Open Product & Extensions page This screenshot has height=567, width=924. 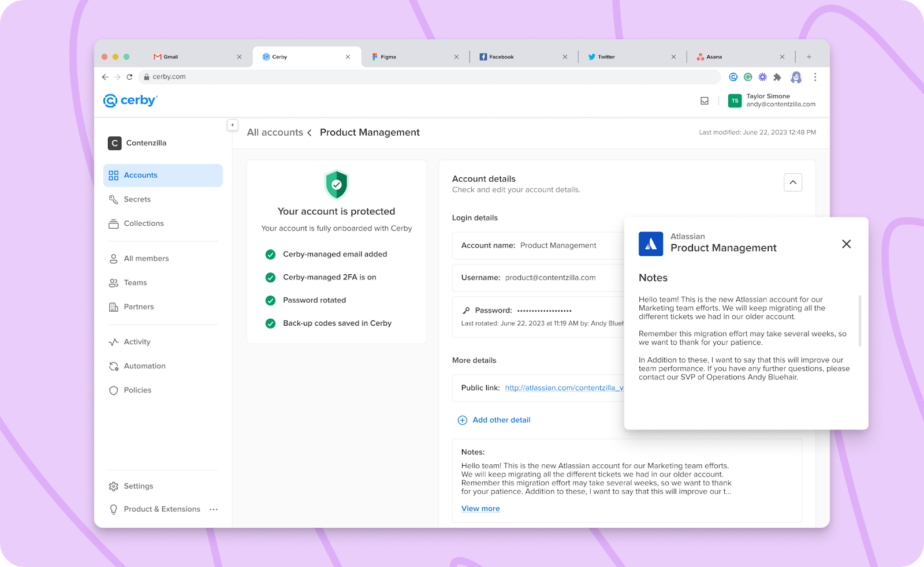click(x=155, y=509)
